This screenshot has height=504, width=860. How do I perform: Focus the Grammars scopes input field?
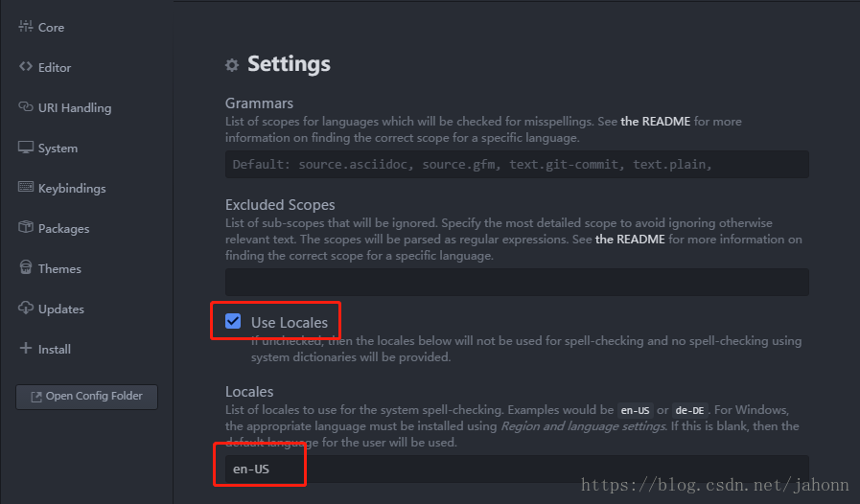tap(517, 164)
